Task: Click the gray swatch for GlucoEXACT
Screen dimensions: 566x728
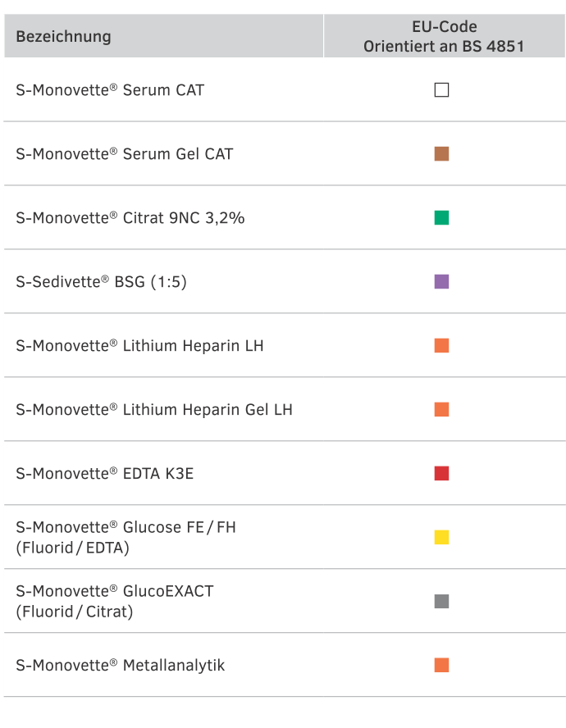Action: (441, 602)
